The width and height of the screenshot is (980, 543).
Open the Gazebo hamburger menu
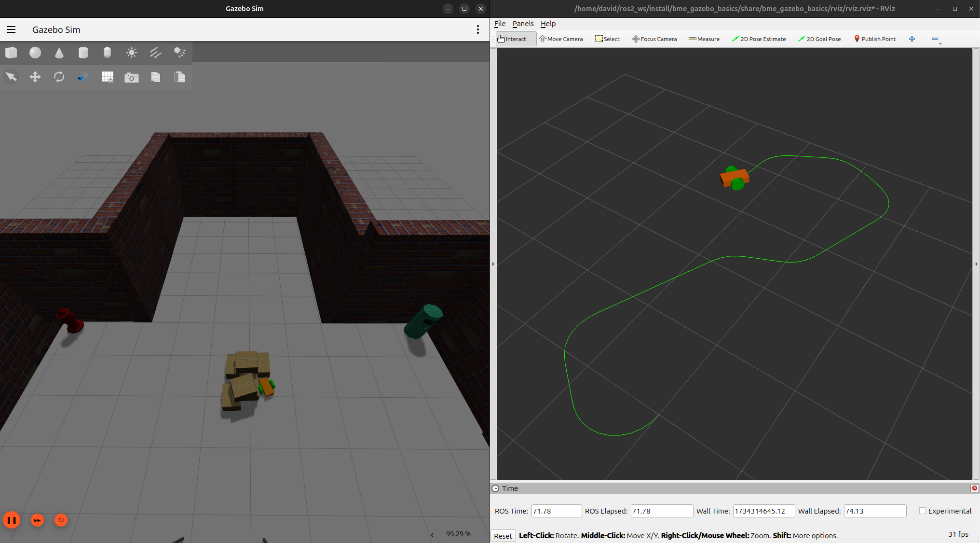click(x=11, y=29)
